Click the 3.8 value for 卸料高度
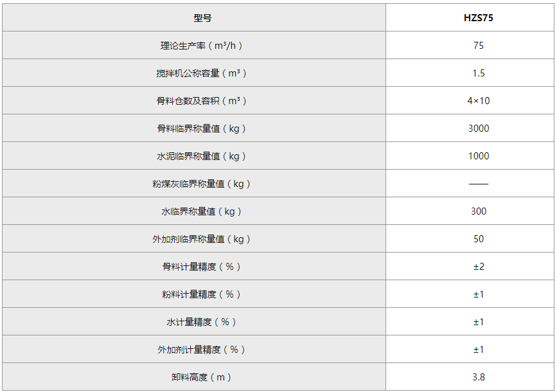Image resolution: width=557 pixels, height=392 pixels. pos(478,377)
